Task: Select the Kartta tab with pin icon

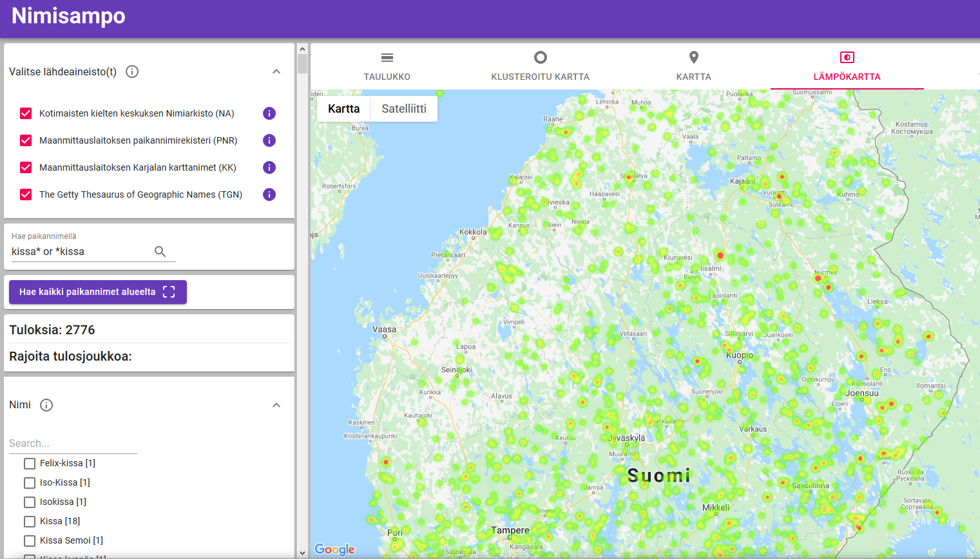Action: pyautogui.click(x=693, y=66)
